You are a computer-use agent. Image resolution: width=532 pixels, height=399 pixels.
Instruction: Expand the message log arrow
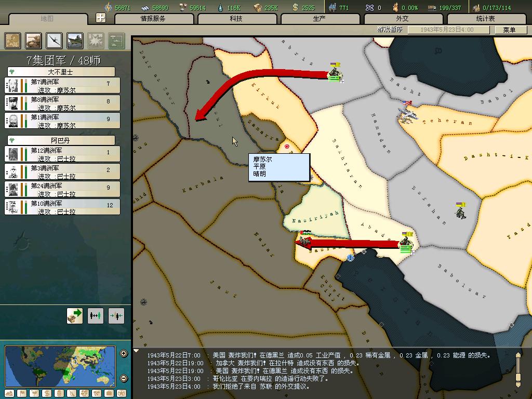coord(137,351)
